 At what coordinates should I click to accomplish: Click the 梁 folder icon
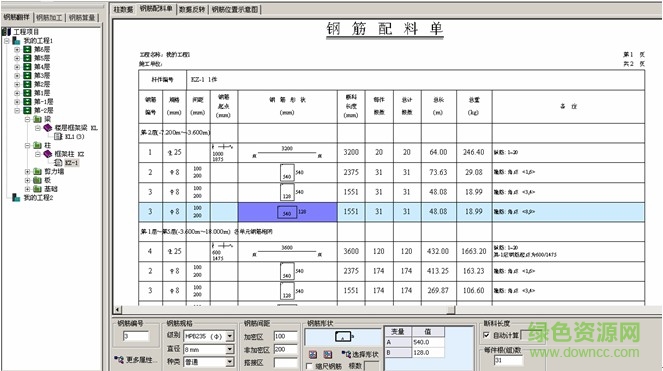37,119
